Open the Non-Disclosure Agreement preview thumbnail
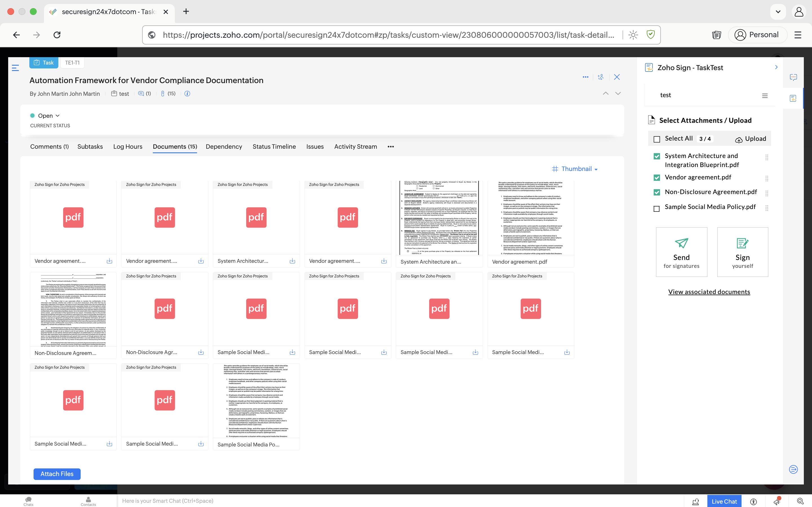812x507 pixels. pos(73,309)
